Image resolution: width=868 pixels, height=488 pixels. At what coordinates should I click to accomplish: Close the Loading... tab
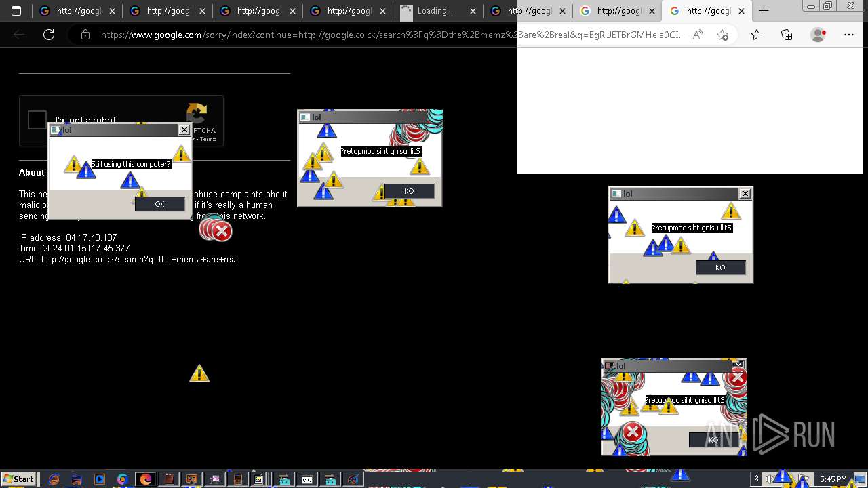473,11
